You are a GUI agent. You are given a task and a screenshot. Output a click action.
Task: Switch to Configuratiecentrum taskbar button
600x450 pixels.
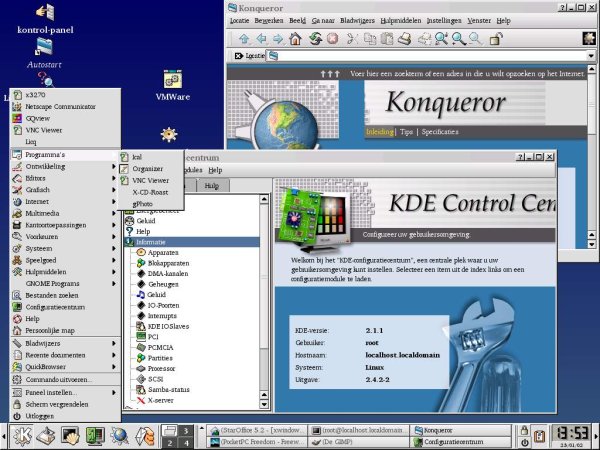(x=461, y=442)
